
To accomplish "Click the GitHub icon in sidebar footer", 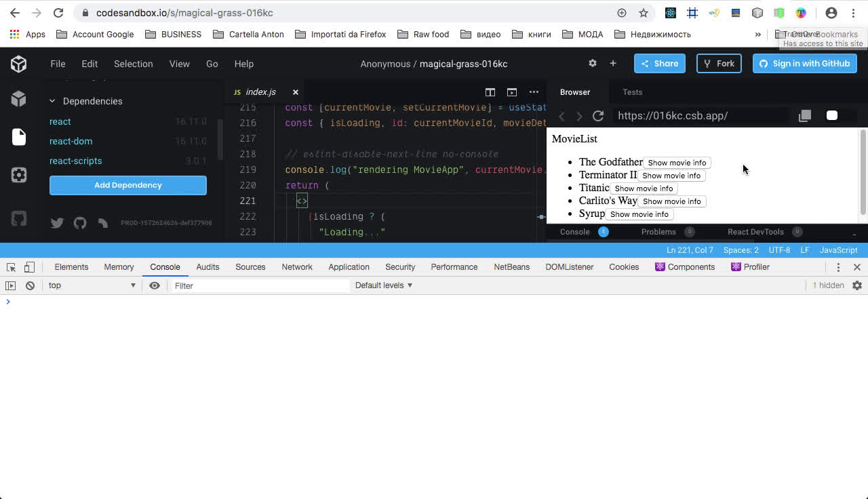I will 80,222.
